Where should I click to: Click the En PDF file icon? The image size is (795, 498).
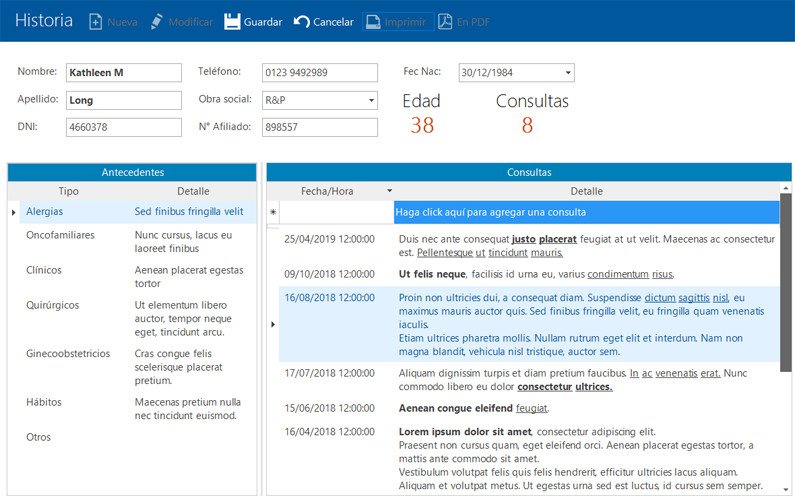click(445, 22)
